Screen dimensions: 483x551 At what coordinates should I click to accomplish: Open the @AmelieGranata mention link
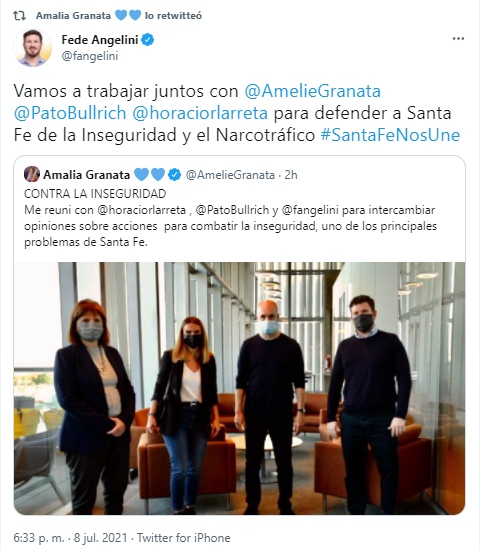[313, 91]
